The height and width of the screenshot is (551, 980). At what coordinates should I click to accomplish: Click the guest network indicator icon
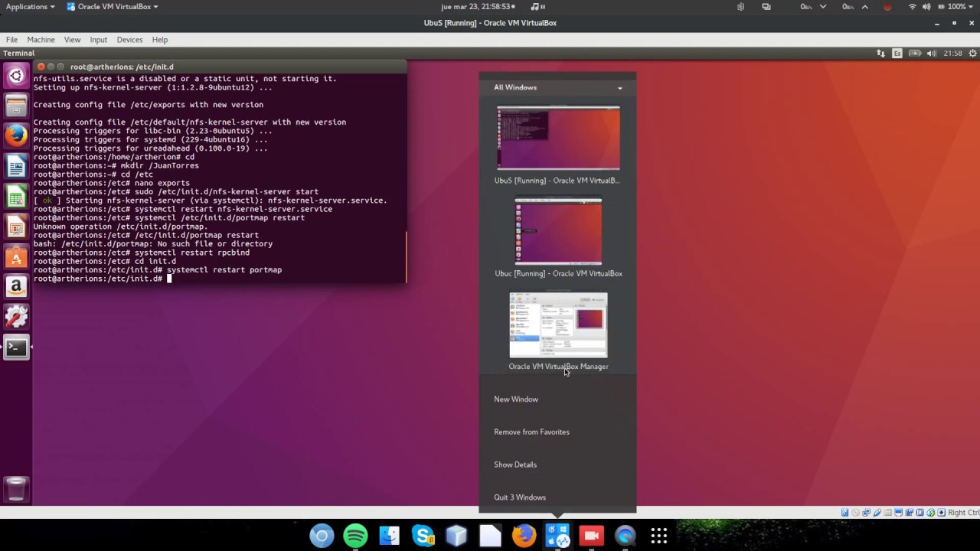pos(880,54)
